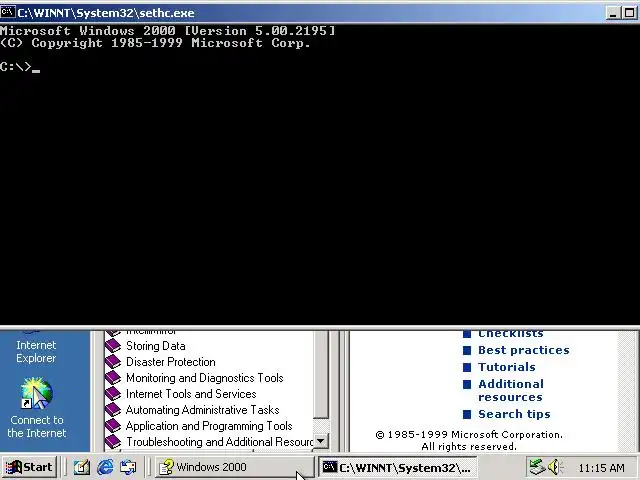Open Troubleshooting and Additional Resources topic
This screenshot has width=640, height=480.
click(220, 442)
